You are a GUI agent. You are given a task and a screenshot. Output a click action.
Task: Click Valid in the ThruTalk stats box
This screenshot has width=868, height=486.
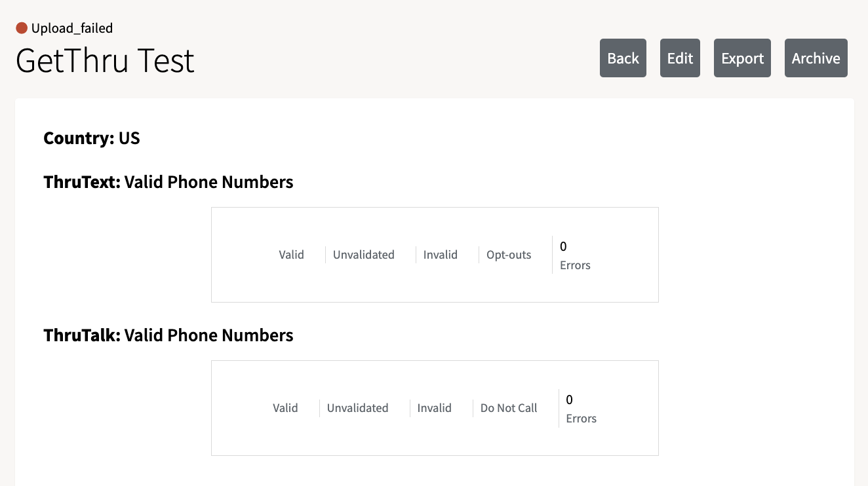[x=285, y=408]
